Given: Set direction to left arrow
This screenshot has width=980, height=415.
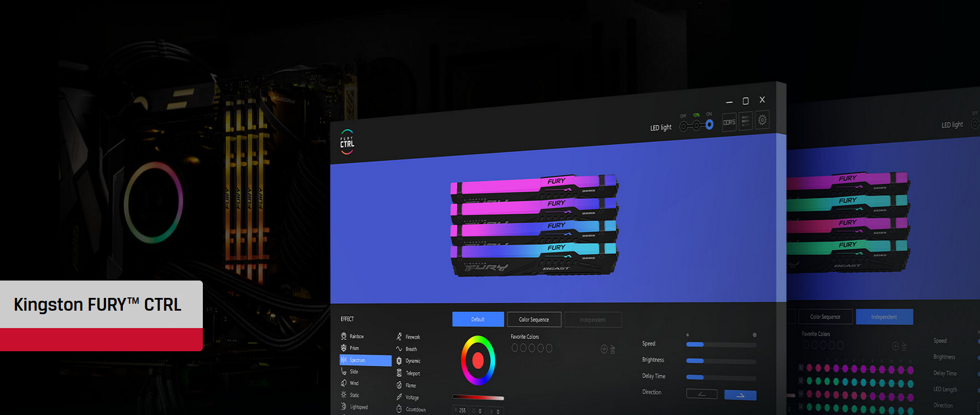Looking at the screenshot, I should pos(702,394).
